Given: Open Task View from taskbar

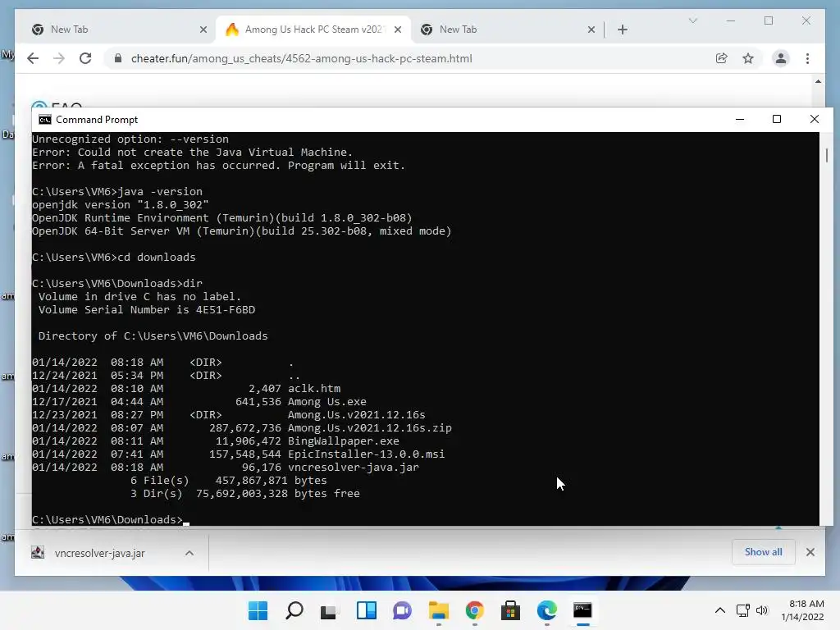Looking at the screenshot, I should [x=329, y=610].
